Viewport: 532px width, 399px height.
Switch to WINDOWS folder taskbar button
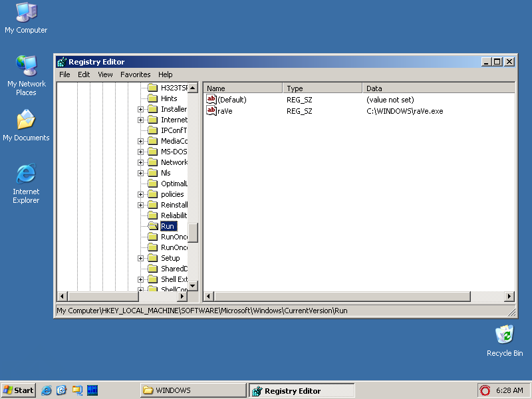coord(194,390)
